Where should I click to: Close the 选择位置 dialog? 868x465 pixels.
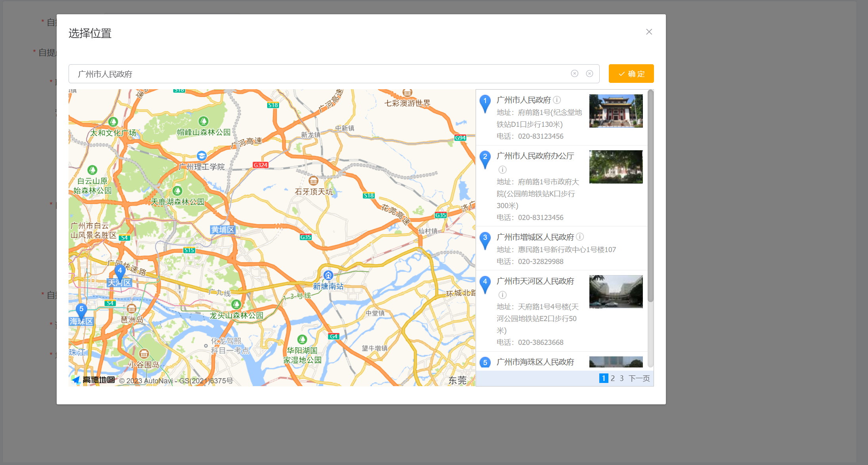pyautogui.click(x=649, y=32)
